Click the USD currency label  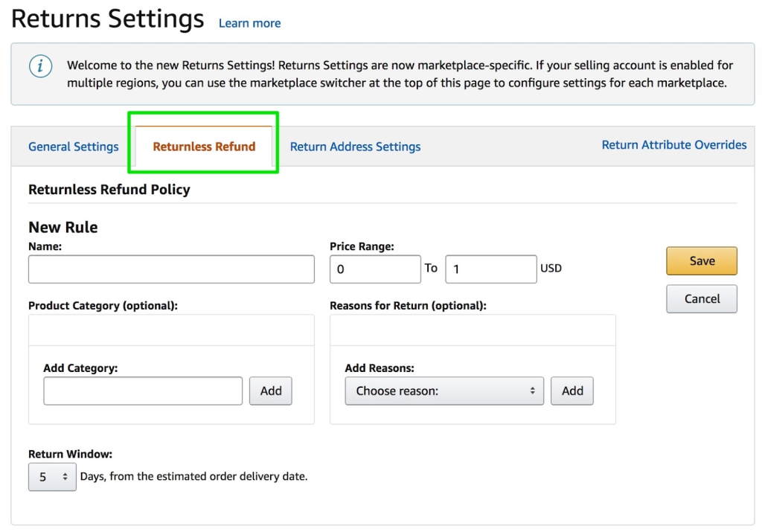551,268
